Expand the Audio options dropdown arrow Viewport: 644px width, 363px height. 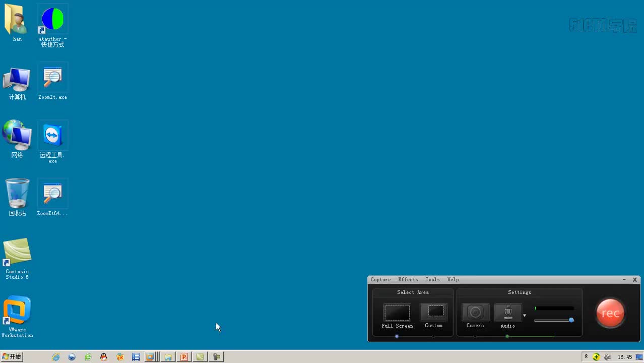click(x=525, y=316)
